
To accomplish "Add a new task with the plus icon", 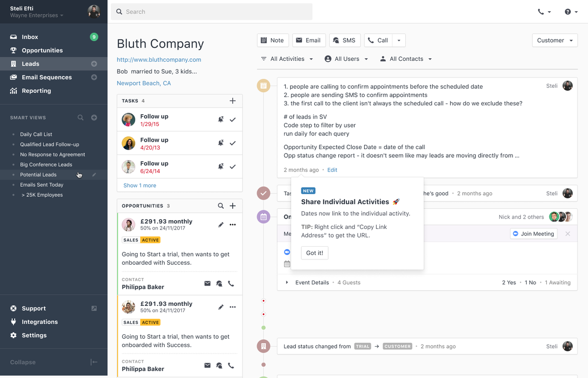I will tap(233, 101).
